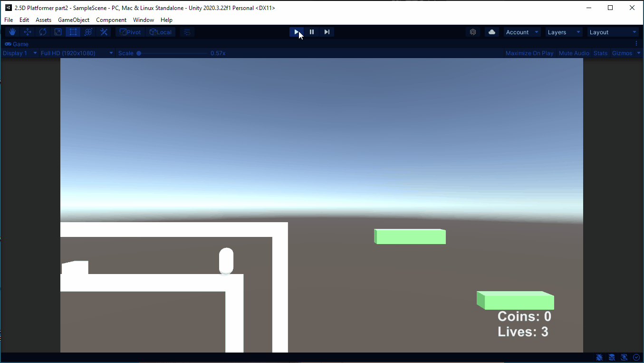Click the Unity logo in title bar
The height and width of the screenshot is (363, 644).
(8, 8)
